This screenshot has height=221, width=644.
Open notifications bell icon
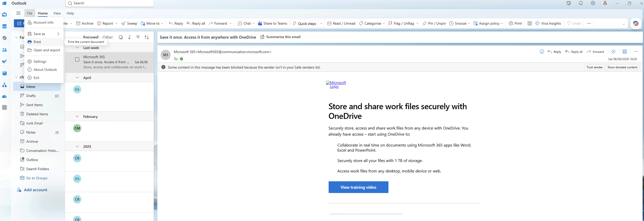pyautogui.click(x=581, y=3)
